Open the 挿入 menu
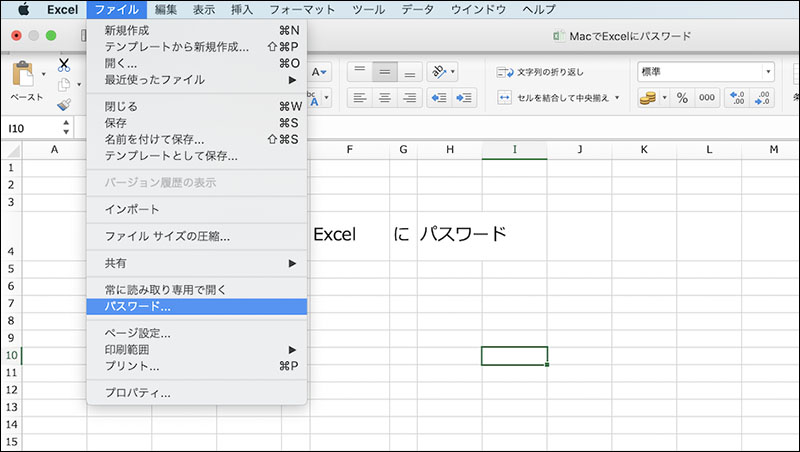The width and height of the screenshot is (800, 452). coord(242,9)
